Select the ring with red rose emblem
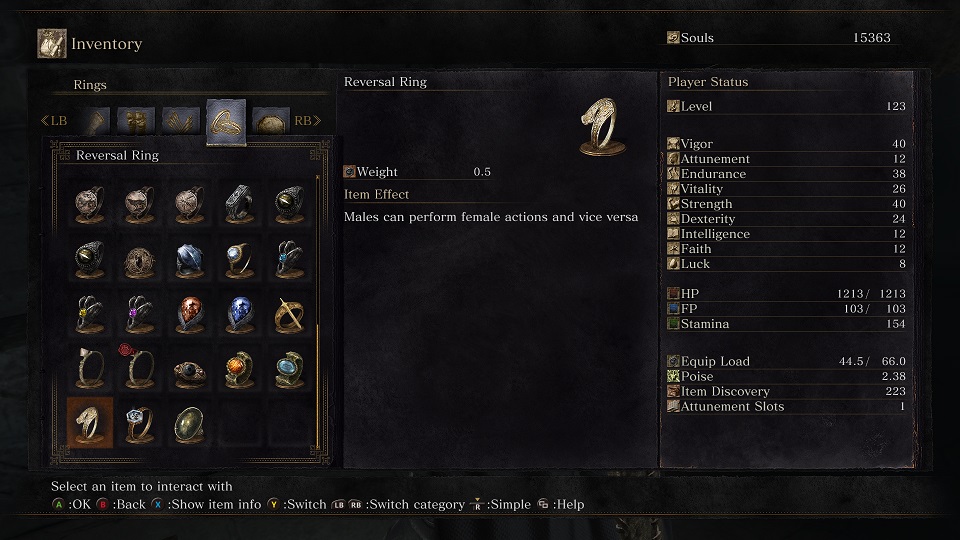This screenshot has height=540, width=960. 140,367
